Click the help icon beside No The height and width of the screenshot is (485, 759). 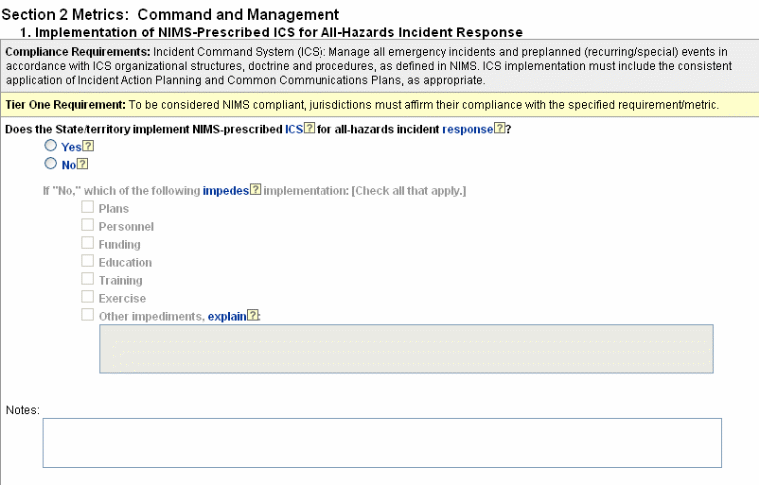(84, 165)
